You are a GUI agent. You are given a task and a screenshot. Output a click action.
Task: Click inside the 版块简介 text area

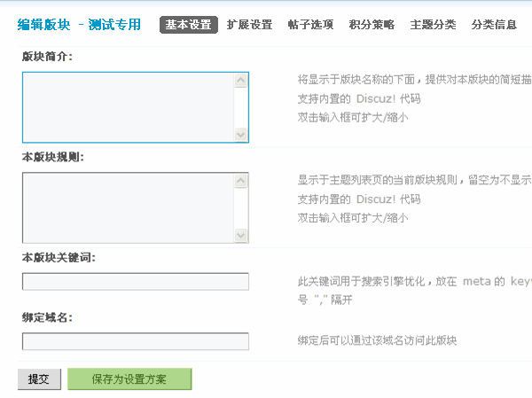(128, 106)
